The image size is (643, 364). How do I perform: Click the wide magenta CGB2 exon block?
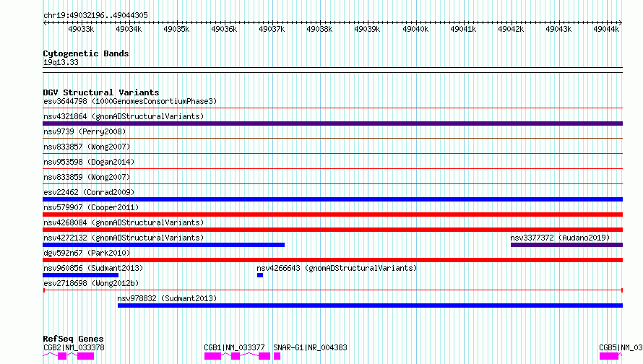tap(86, 356)
